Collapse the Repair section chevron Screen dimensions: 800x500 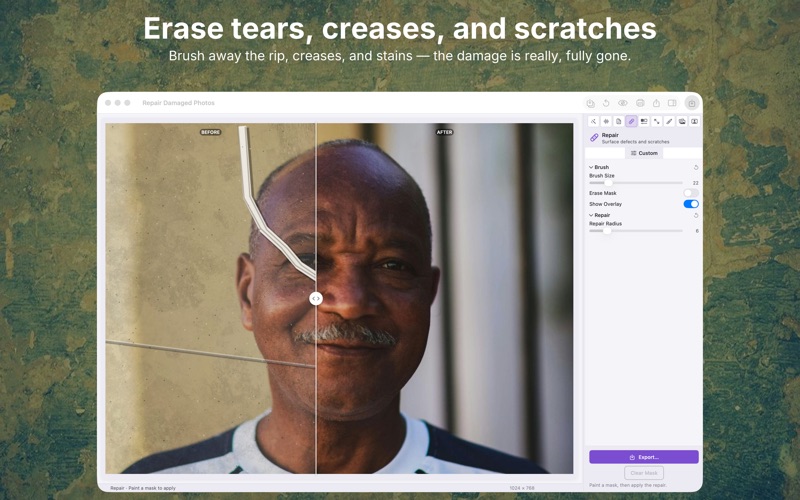591,215
